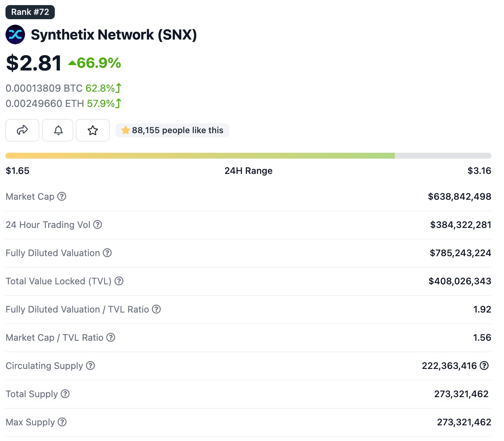Viewport: 504px width, 441px height.
Task: Open help for Fully Diluted Valuation / TVL Ratio
Action: tap(157, 309)
